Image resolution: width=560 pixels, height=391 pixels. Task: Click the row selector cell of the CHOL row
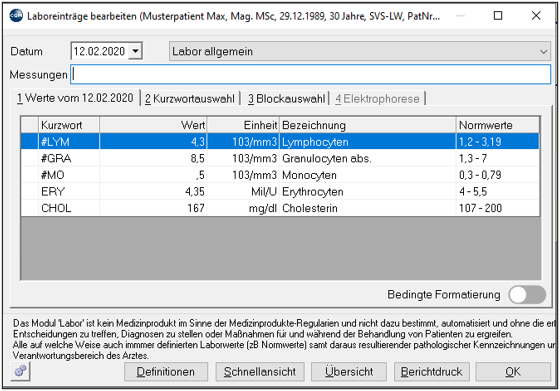pos(30,208)
